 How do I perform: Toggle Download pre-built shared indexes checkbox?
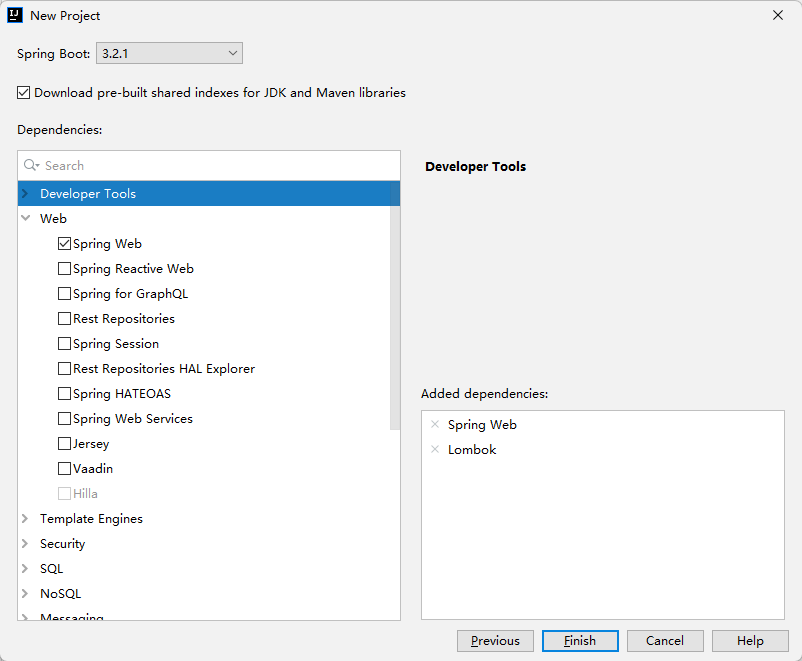tap(24, 93)
